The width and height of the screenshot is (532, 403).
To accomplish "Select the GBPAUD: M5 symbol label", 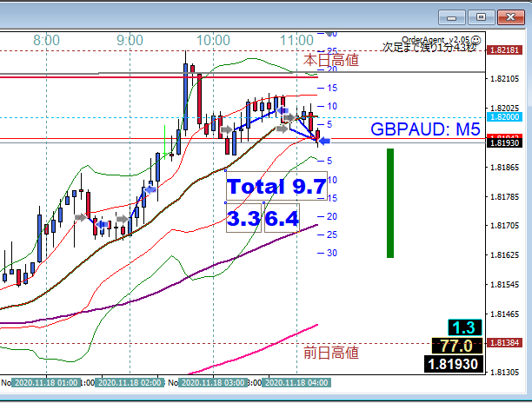I will click(425, 129).
